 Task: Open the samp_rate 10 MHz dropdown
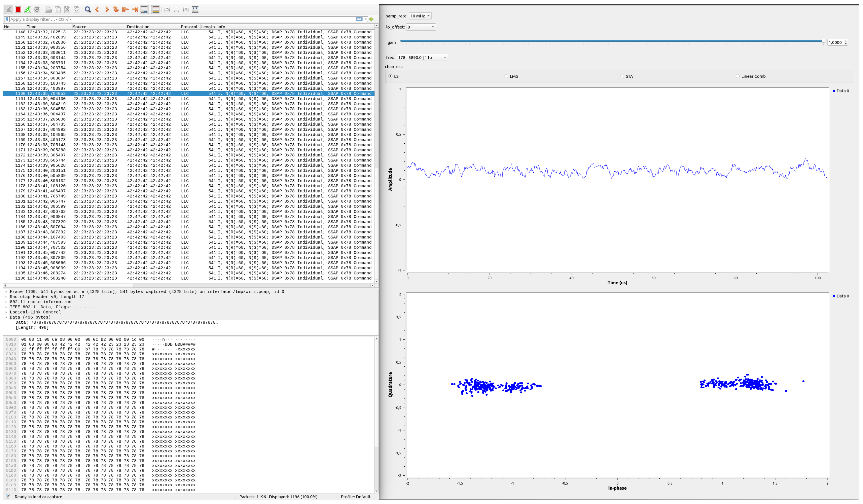point(420,16)
